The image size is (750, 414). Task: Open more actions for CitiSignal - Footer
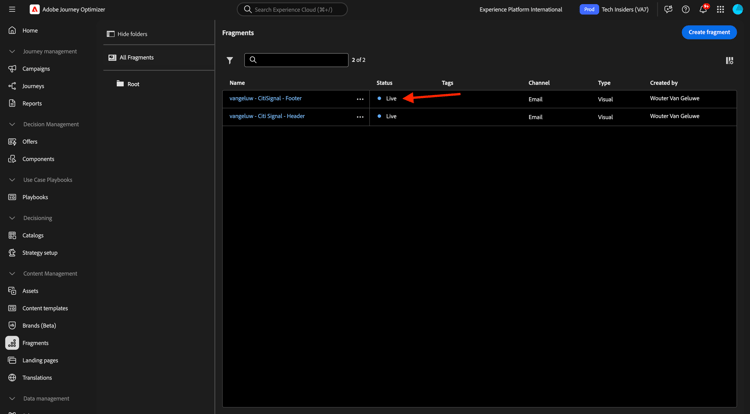(360, 99)
